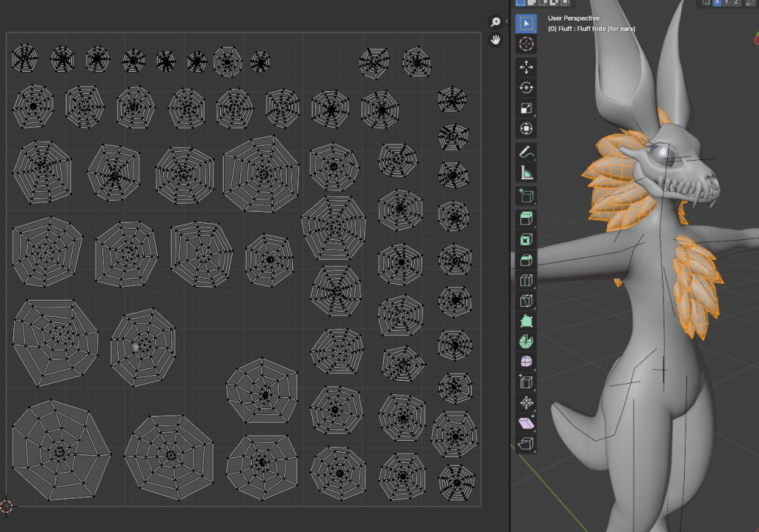Pick the Inset Faces tool

click(526, 239)
